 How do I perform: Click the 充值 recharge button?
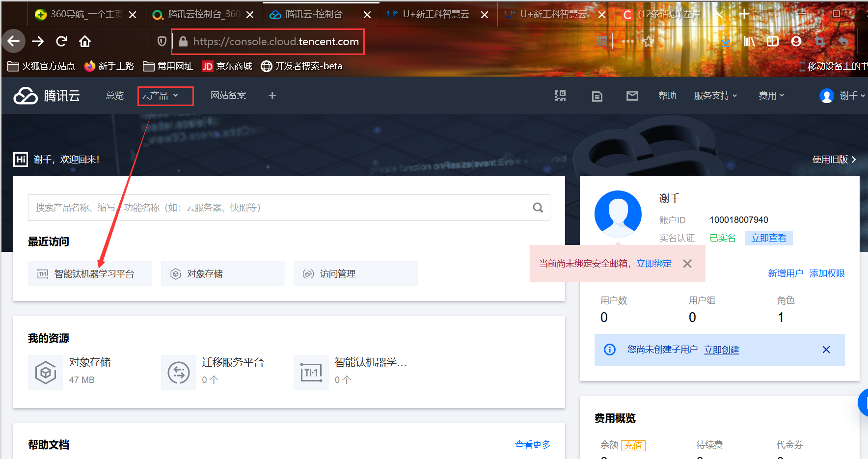[x=633, y=445]
